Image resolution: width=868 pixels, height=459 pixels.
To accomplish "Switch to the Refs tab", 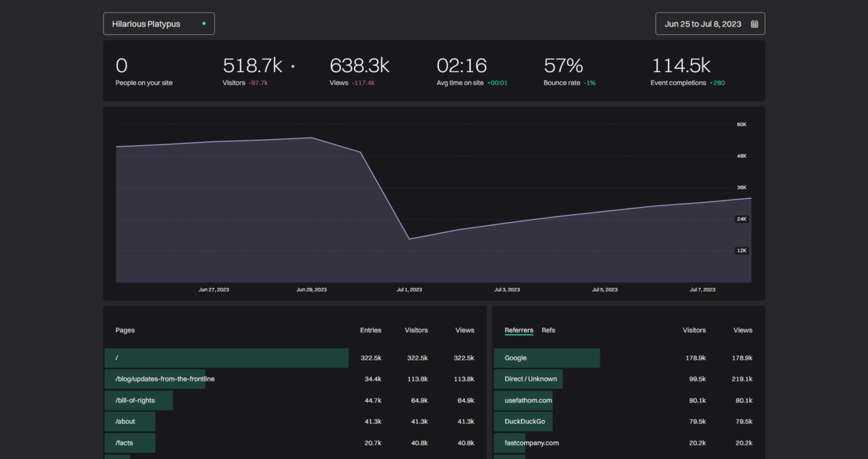I will pos(548,330).
